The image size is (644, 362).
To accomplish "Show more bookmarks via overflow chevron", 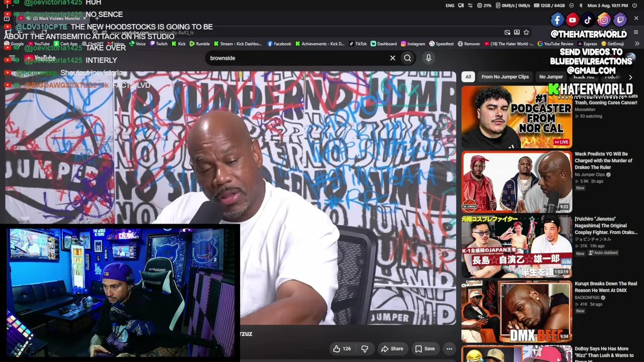I will coord(637,44).
